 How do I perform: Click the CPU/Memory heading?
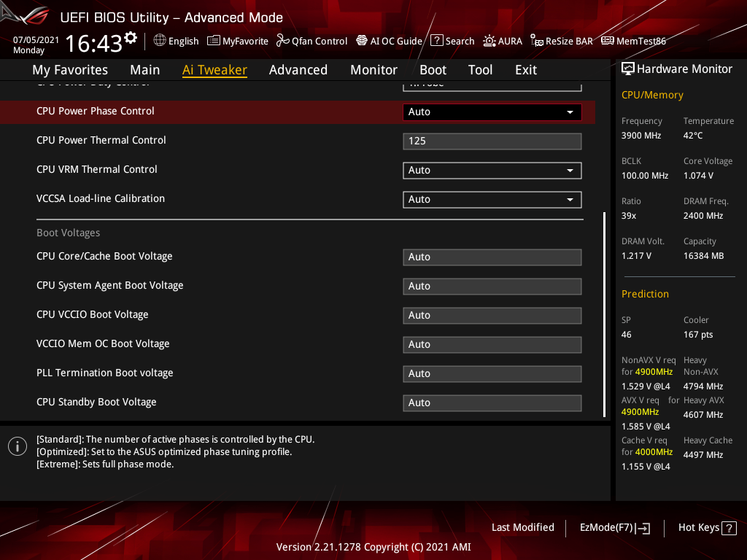click(x=652, y=96)
